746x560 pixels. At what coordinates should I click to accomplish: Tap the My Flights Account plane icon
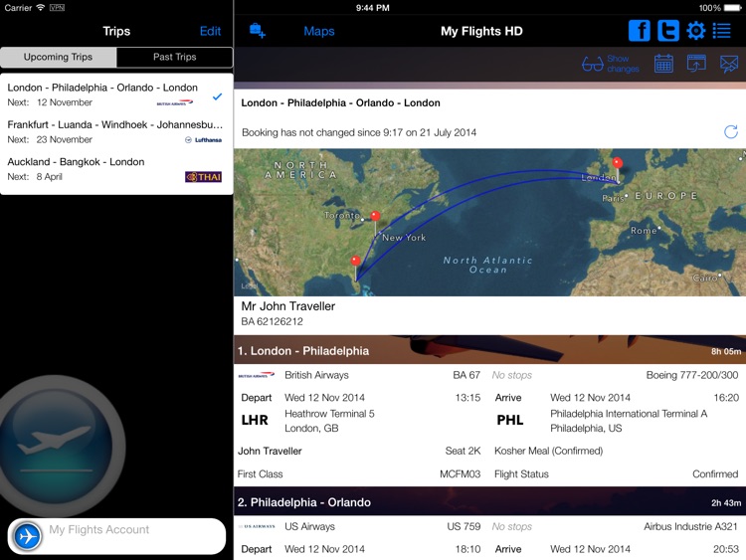(27, 536)
